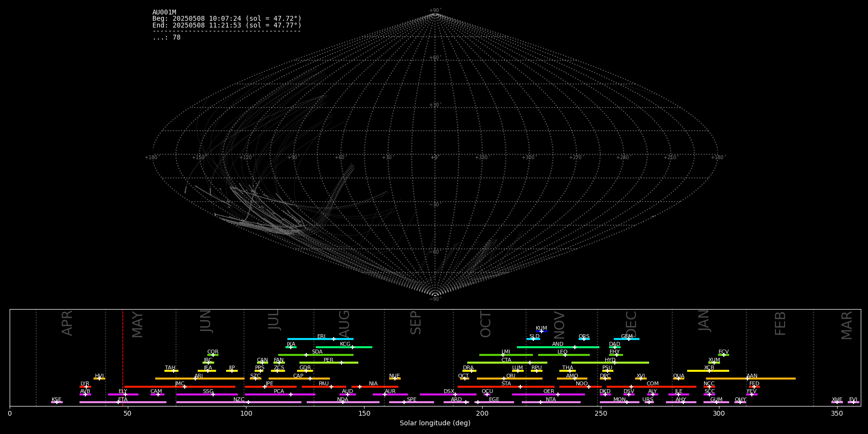The image size is (868, 434).
Task: Click the TAH shower label
Action: (x=170, y=368)
